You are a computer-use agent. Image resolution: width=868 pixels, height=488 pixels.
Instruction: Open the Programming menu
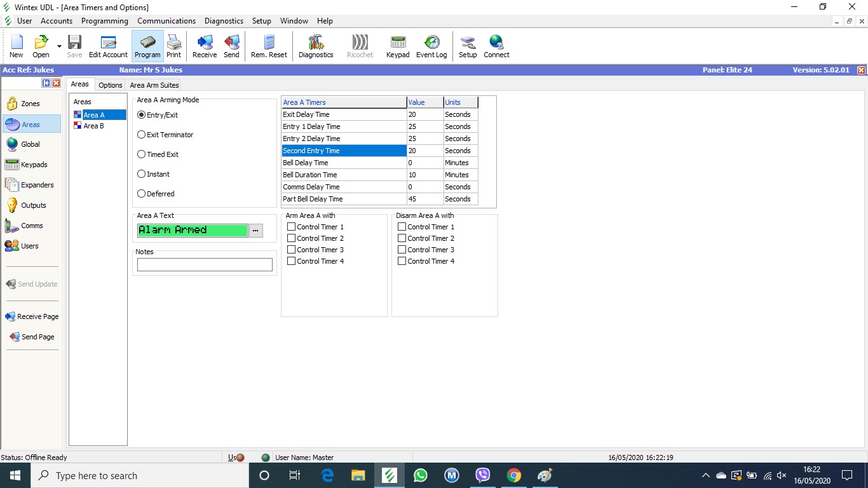coord(105,21)
